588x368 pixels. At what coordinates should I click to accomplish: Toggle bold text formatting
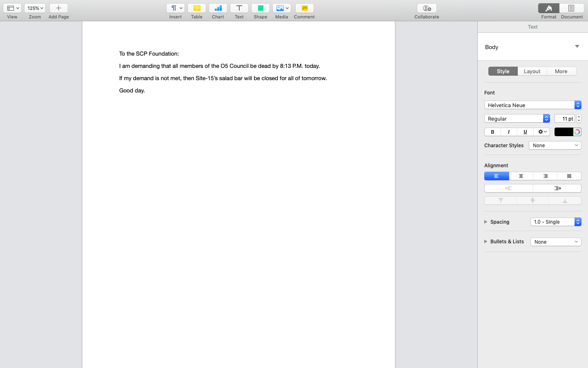[x=492, y=132]
